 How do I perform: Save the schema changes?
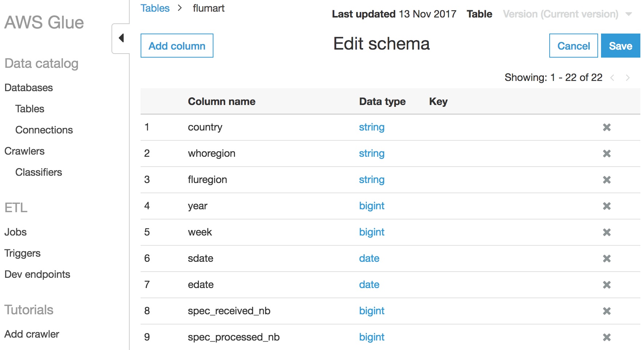(620, 46)
